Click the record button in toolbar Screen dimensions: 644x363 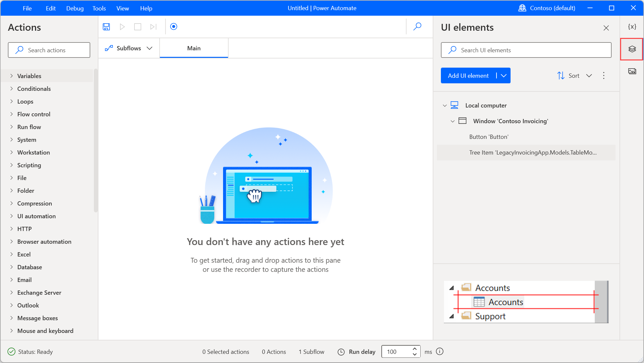click(x=173, y=26)
